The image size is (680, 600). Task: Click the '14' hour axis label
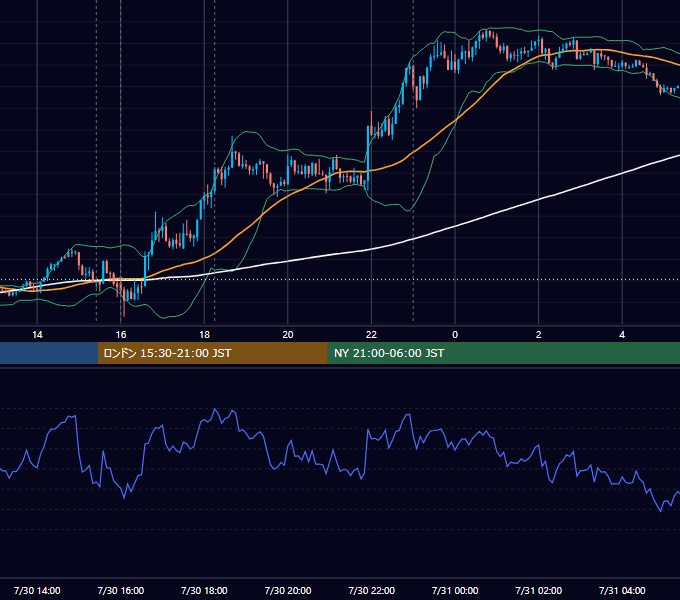(37, 335)
